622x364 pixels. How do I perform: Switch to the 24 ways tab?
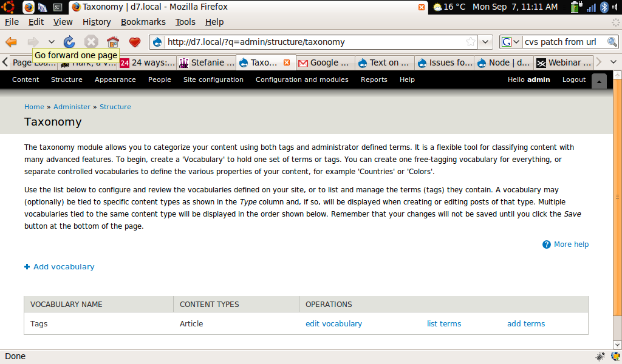(x=147, y=62)
